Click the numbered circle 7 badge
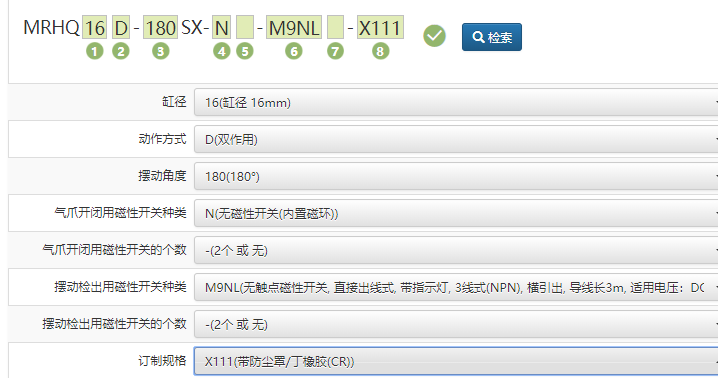 pos(335,51)
